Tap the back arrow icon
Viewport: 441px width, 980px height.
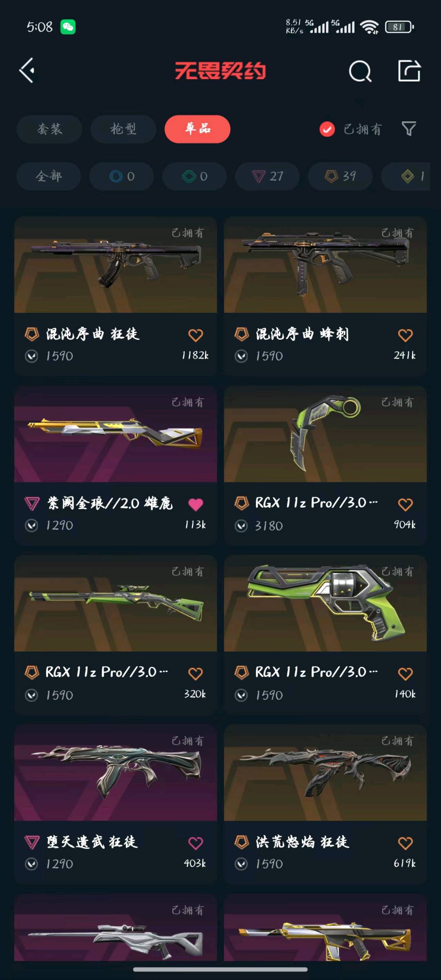[27, 71]
